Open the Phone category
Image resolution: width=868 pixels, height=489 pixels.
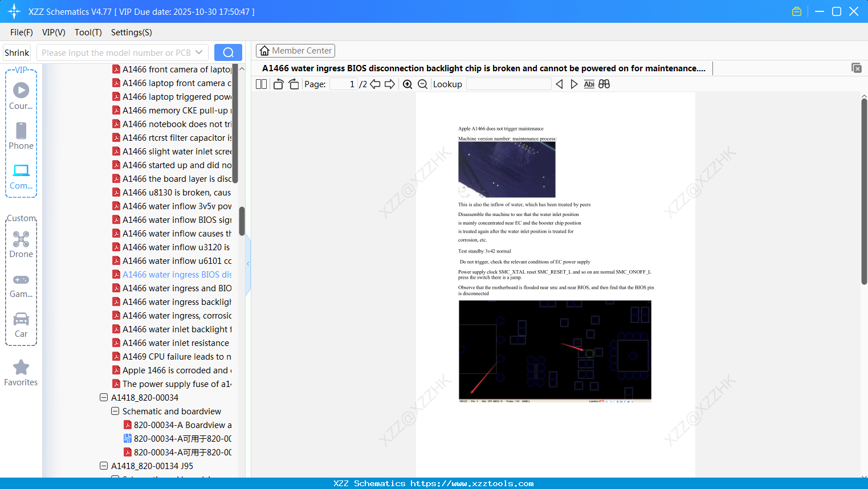[x=21, y=136]
